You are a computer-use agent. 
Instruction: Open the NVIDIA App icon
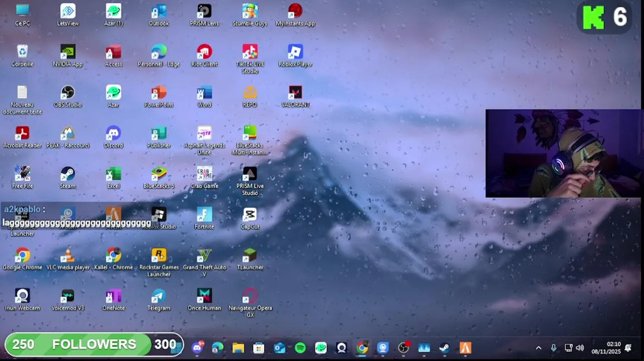tap(68, 55)
